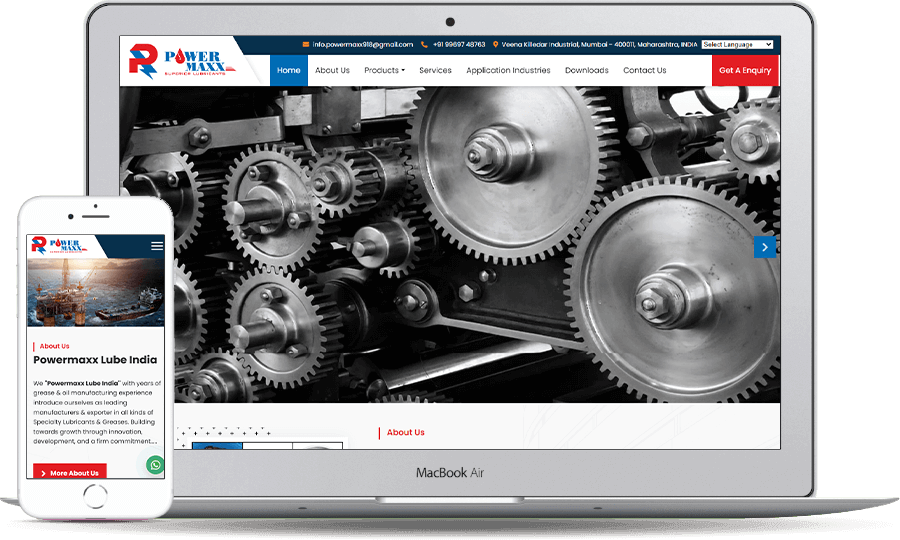Click the info.powermaxx918@gmail.com email link
Image resolution: width=900 pixels, height=540 pixels.
coord(362,44)
